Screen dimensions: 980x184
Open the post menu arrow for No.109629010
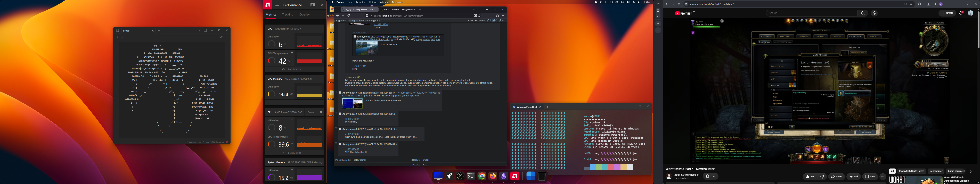(396, 129)
